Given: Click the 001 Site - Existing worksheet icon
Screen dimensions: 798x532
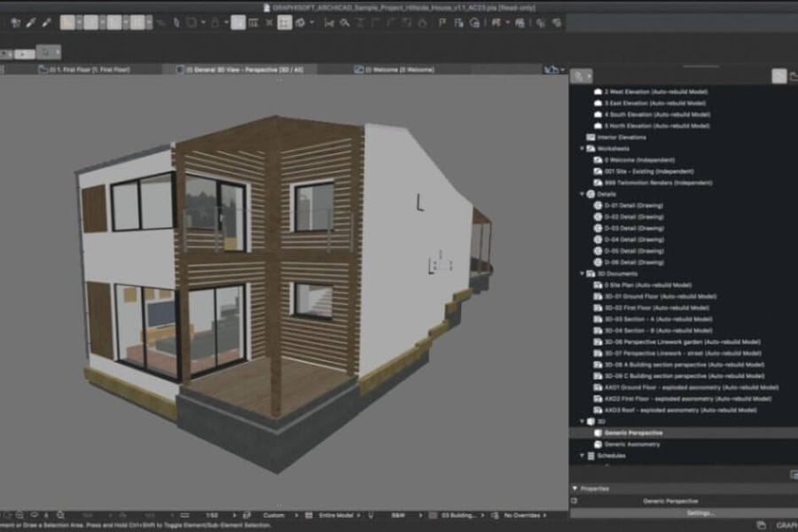Looking at the screenshot, I should point(598,171).
